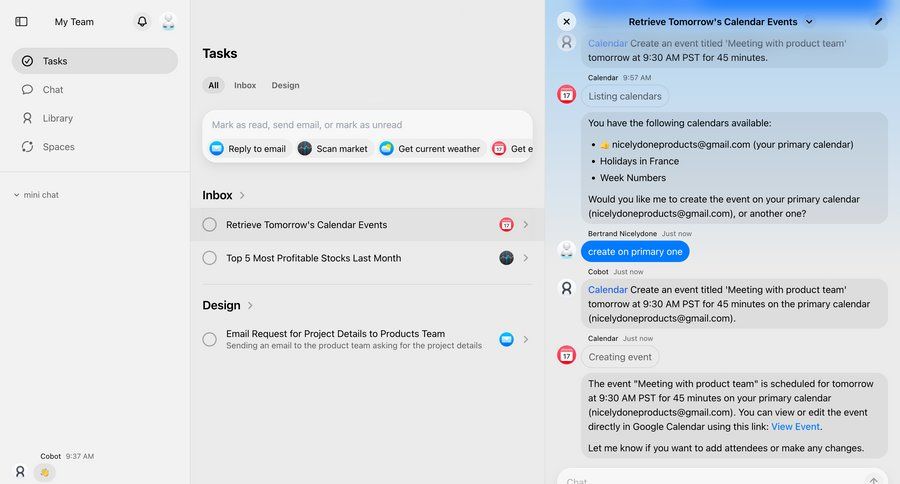Open the View Event link
Viewport: 900px width, 484px height.
click(x=795, y=427)
